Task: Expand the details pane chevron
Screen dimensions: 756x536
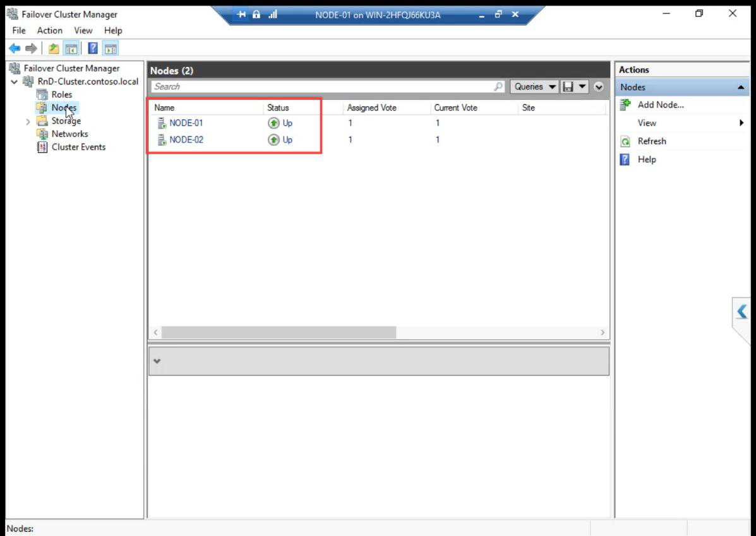Action: click(x=157, y=361)
